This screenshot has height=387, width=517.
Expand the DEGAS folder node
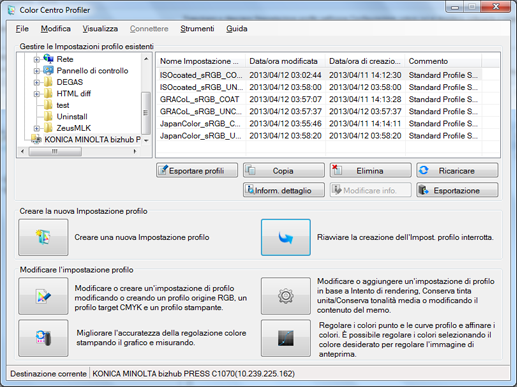[x=36, y=82]
